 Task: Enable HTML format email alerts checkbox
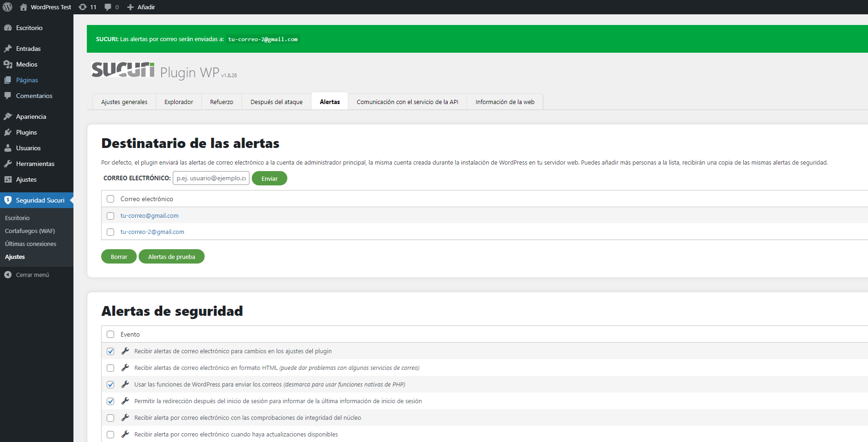click(110, 368)
